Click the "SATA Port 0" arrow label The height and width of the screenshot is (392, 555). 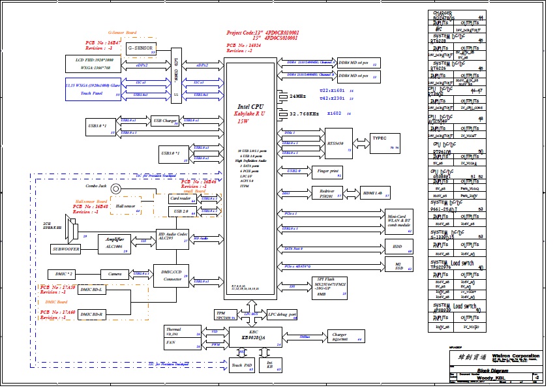tap(293, 249)
